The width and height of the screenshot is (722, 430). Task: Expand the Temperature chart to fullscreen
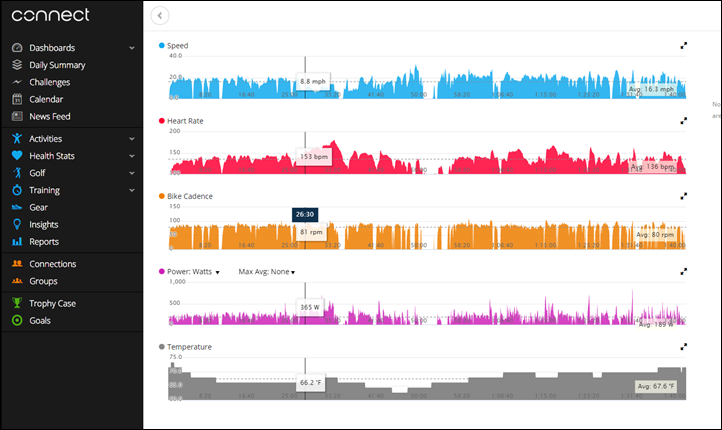(x=683, y=347)
